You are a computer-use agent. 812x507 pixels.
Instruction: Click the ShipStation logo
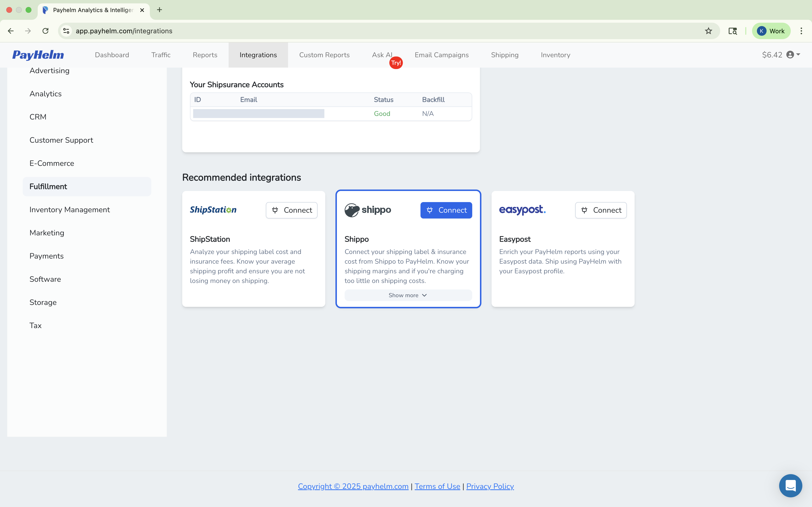click(x=213, y=210)
